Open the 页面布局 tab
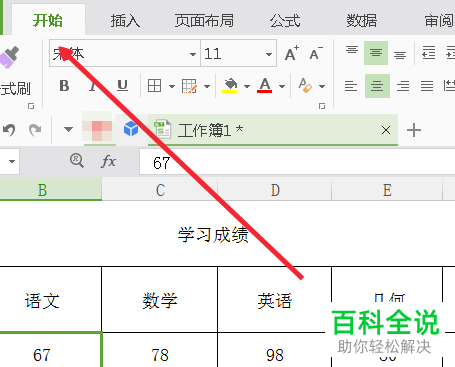455x367 pixels. [204, 21]
